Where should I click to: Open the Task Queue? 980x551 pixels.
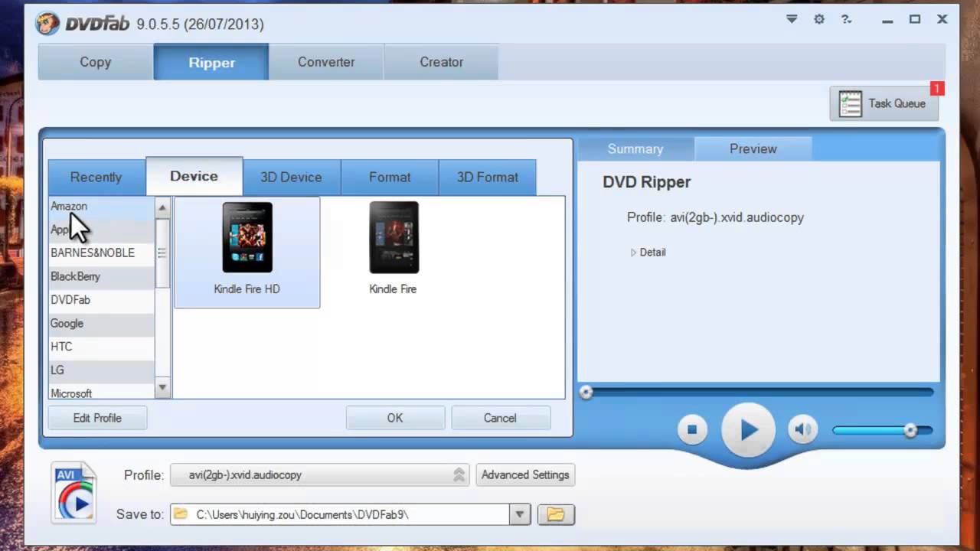coord(884,103)
